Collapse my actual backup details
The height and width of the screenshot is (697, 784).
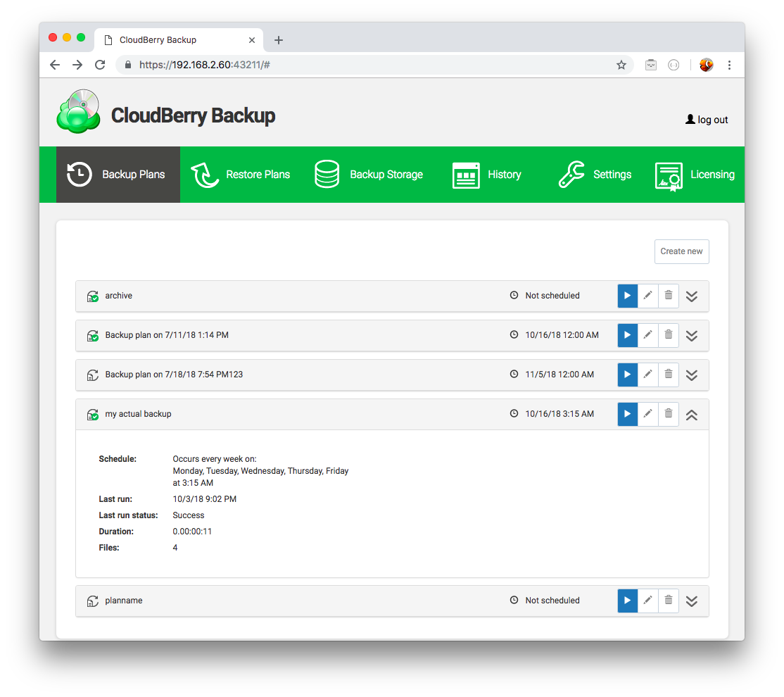pos(692,415)
